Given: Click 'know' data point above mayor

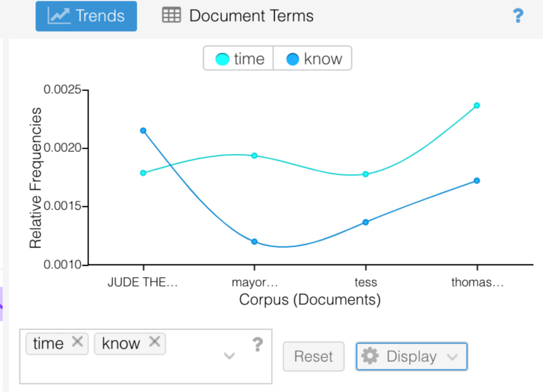Looking at the screenshot, I should [x=255, y=242].
